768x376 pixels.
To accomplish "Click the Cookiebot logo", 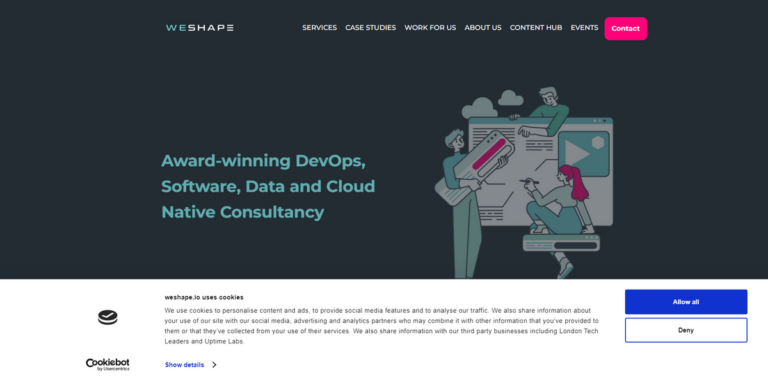I will tap(108, 364).
